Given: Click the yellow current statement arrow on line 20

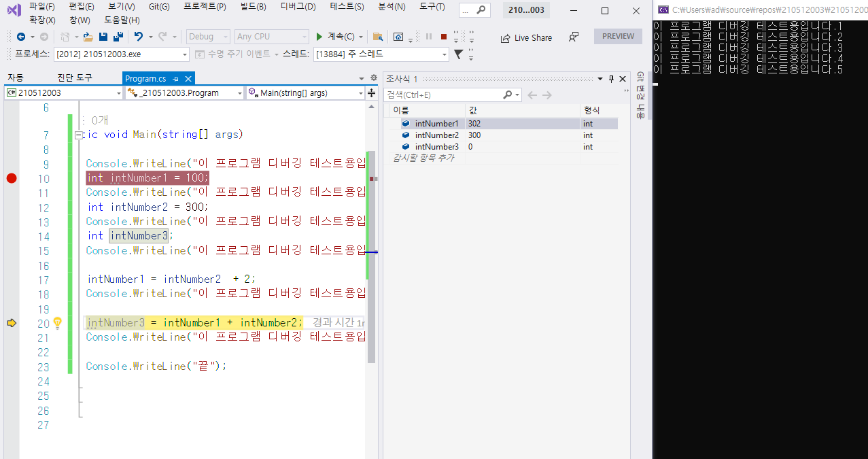Looking at the screenshot, I should point(12,323).
